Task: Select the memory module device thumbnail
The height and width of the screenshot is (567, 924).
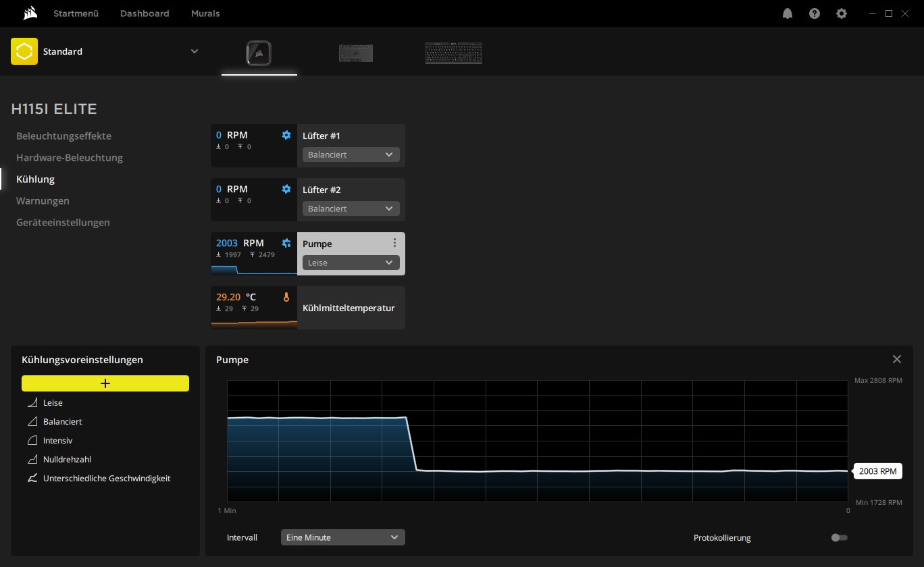Action: [356, 53]
